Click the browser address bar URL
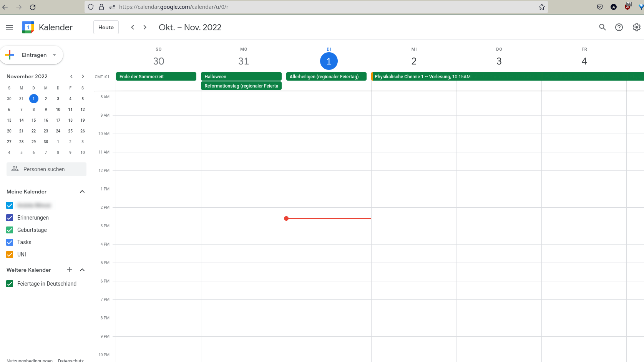This screenshot has height=362, width=644. coord(174,7)
